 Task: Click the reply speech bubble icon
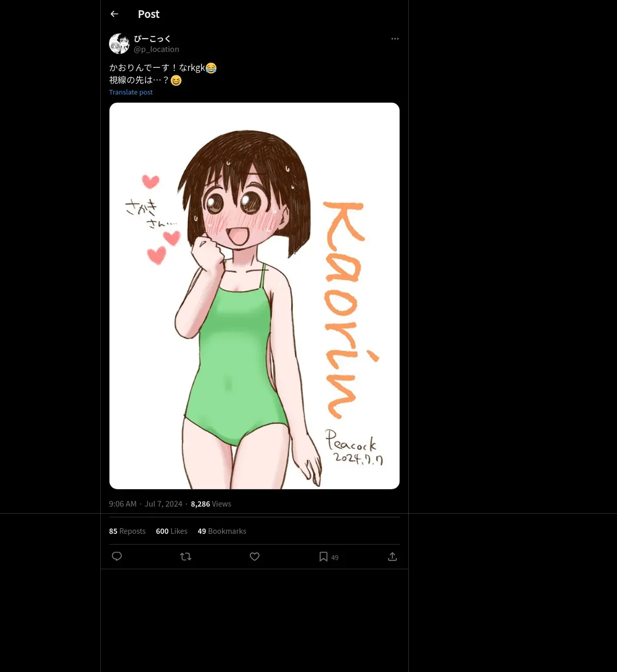pos(117,556)
